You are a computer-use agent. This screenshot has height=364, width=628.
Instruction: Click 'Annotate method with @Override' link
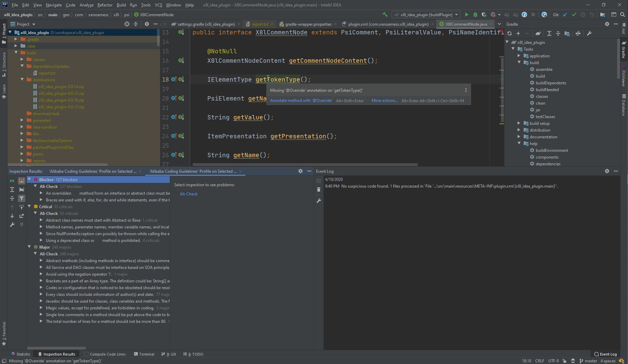pyautogui.click(x=301, y=101)
